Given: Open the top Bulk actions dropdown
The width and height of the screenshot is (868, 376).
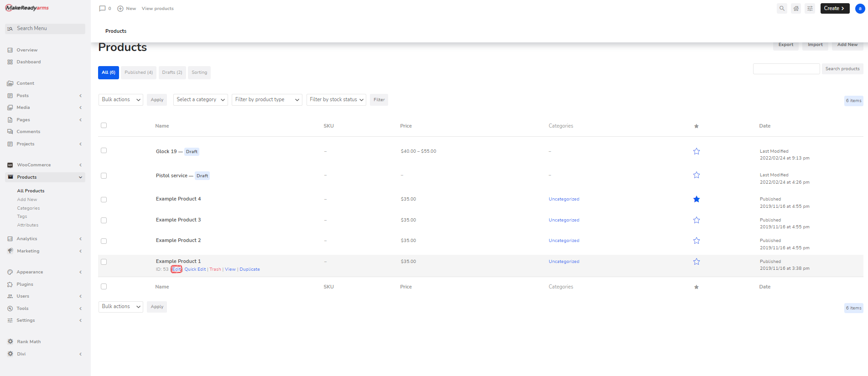Looking at the screenshot, I should click(121, 100).
